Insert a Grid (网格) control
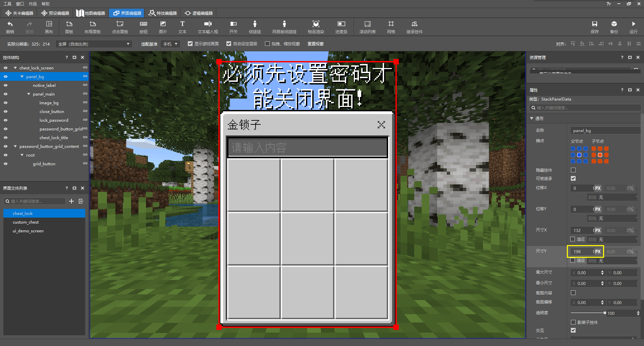 (x=391, y=27)
